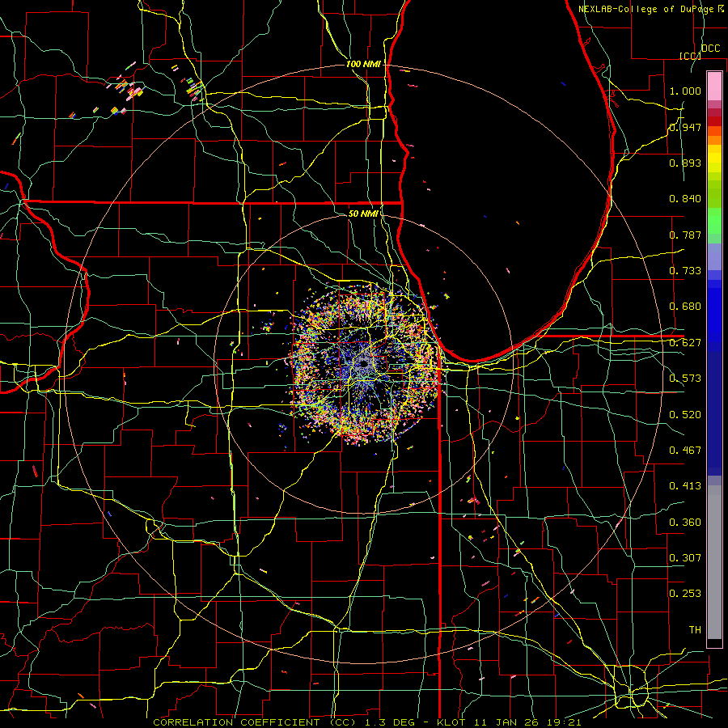728x728 pixels.
Task: Pick the 0.680 scale label
Action: [685, 307]
